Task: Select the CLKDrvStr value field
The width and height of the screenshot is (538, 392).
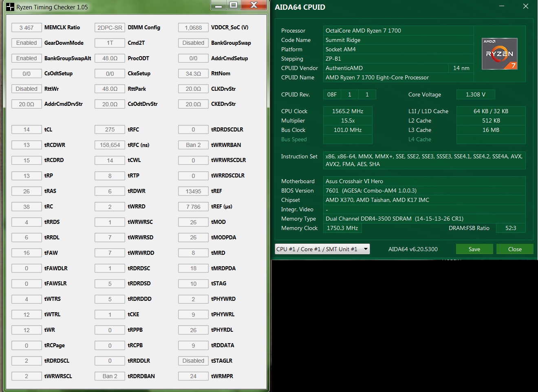Action: click(193, 89)
